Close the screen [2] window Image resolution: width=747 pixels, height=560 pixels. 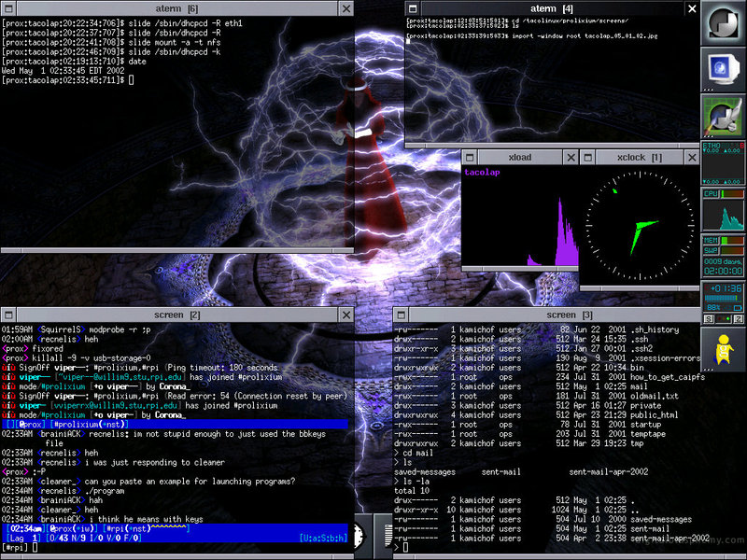(346, 315)
